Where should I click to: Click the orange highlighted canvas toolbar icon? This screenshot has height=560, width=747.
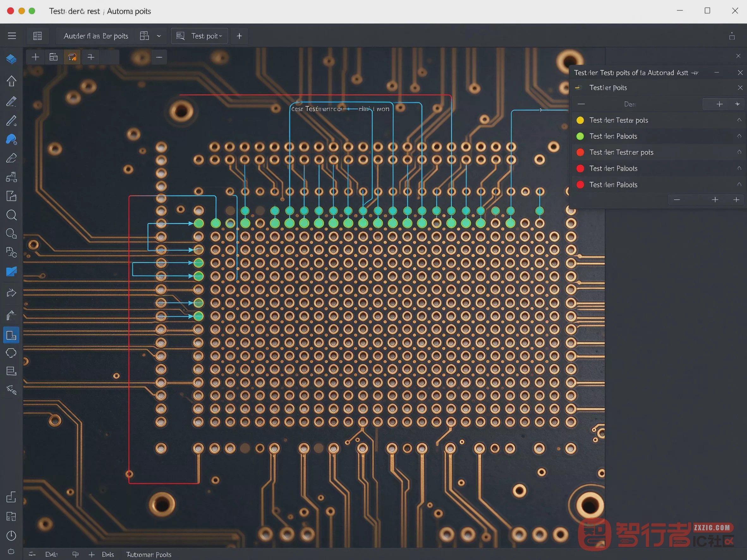coord(72,57)
